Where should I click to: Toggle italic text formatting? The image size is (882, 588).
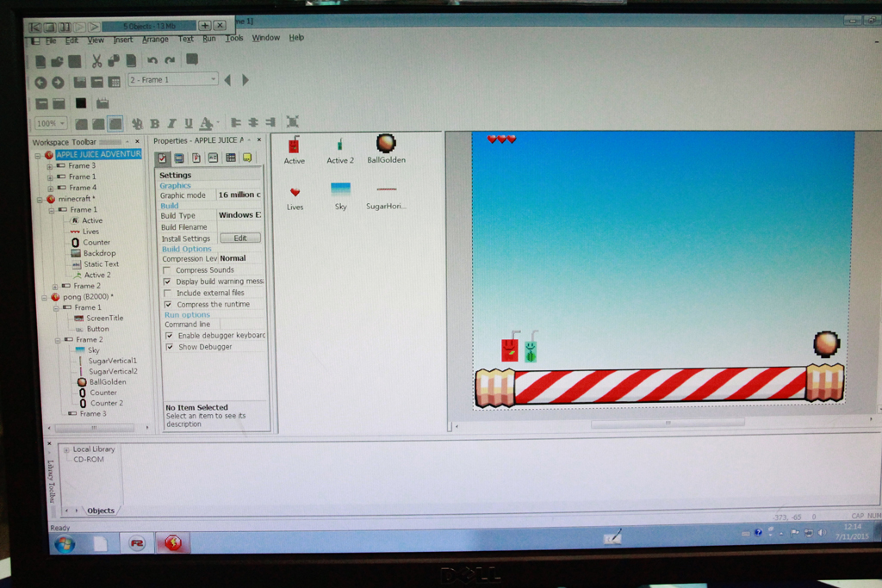(171, 123)
